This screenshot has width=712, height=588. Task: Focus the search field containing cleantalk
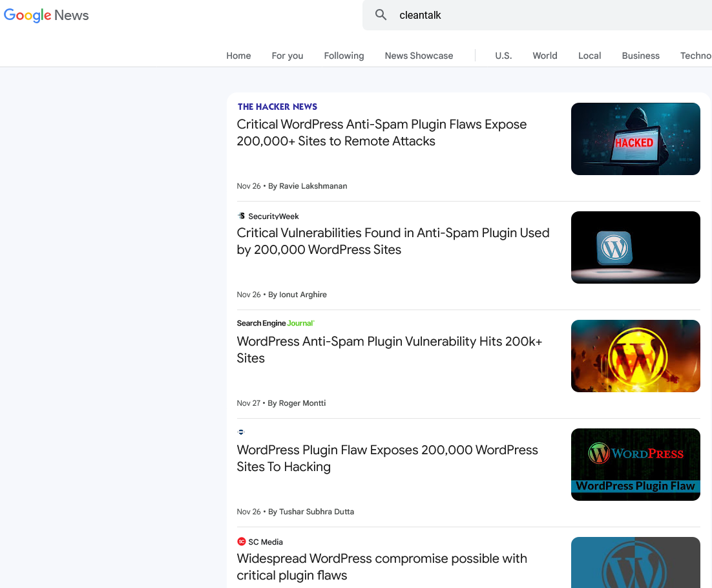pos(537,15)
